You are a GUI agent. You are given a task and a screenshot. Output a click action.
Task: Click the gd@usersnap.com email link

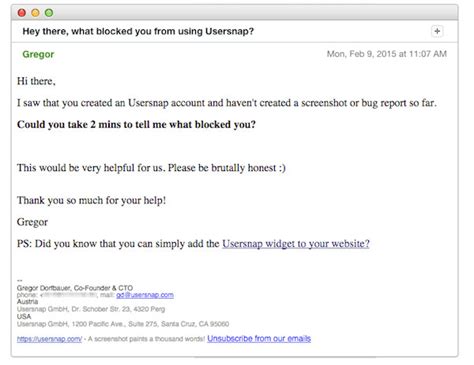(x=145, y=295)
